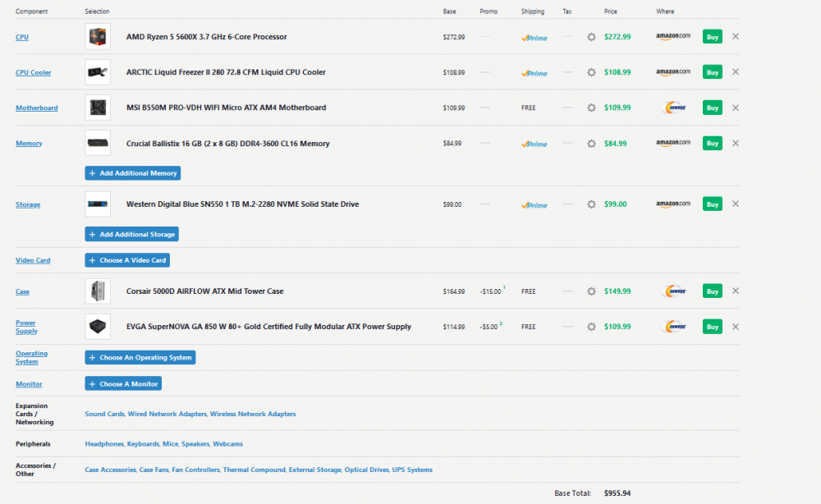Remove the ARCTIC Liquid Freezer CPU cooler

click(736, 71)
